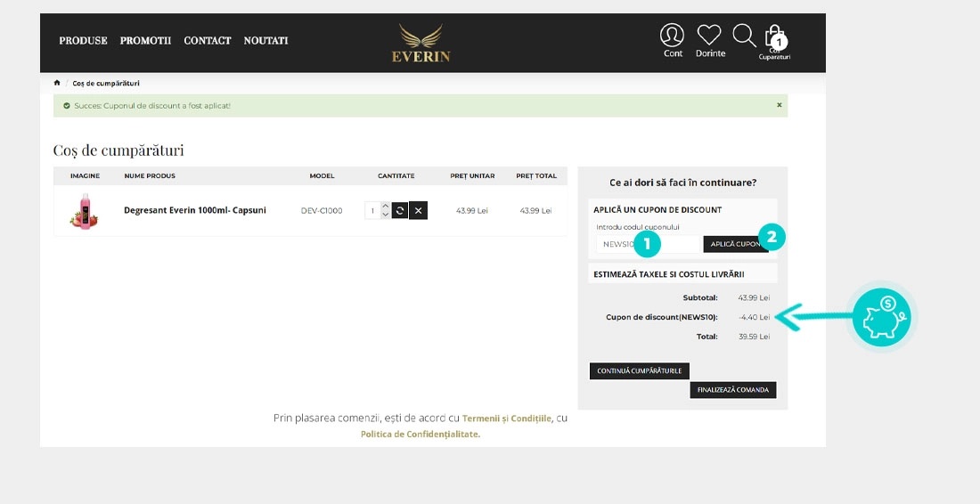The height and width of the screenshot is (504, 980).
Task: Open the Cont account icon
Action: click(672, 36)
